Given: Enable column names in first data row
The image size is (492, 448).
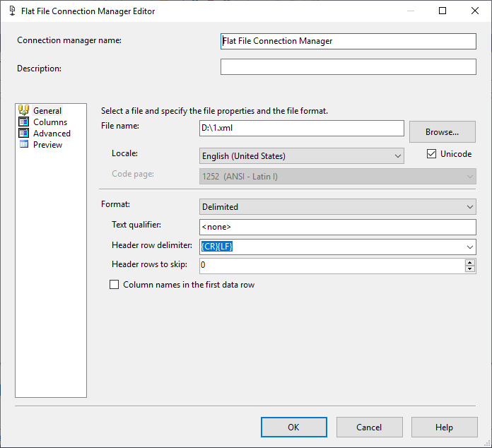Looking at the screenshot, I should (115, 285).
